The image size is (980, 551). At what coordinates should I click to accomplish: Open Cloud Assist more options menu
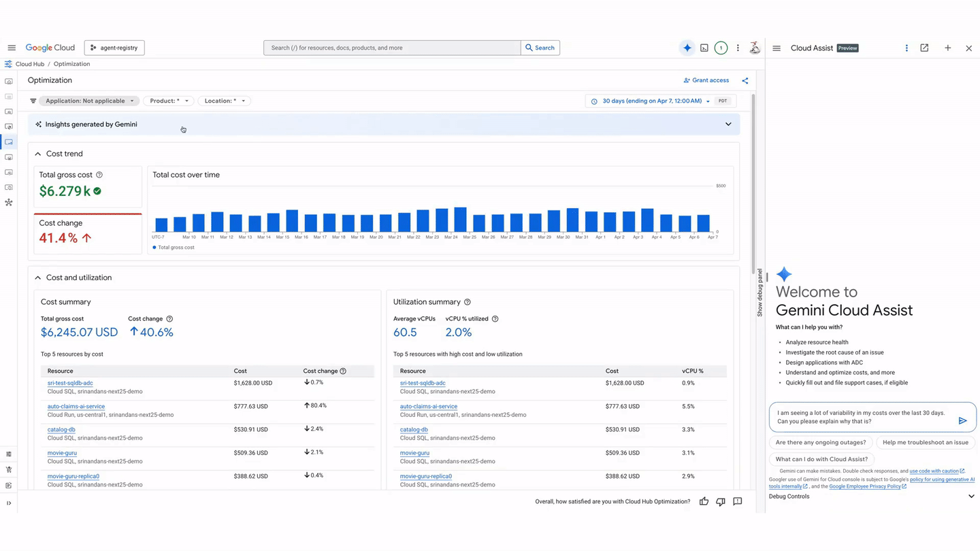pyautogui.click(x=906, y=48)
